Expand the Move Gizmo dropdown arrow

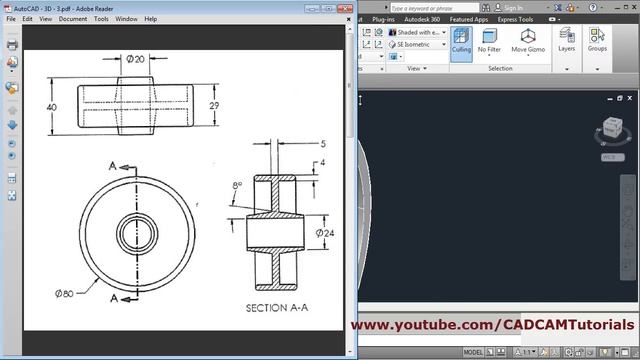[528, 55]
